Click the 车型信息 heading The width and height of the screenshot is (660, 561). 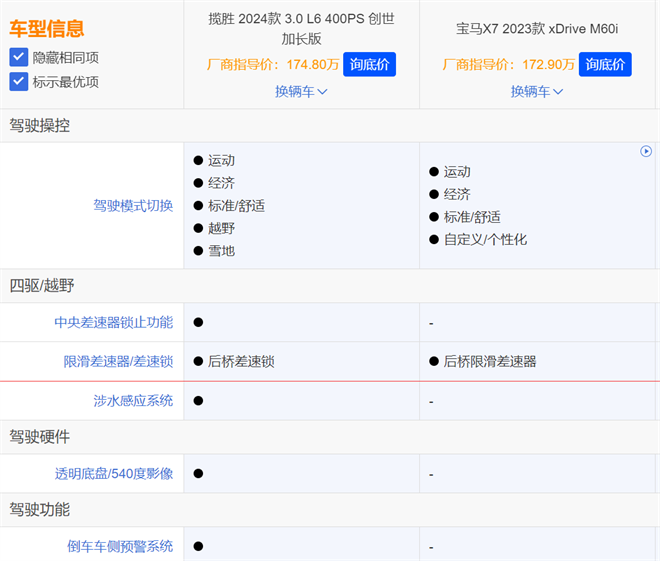tap(47, 29)
